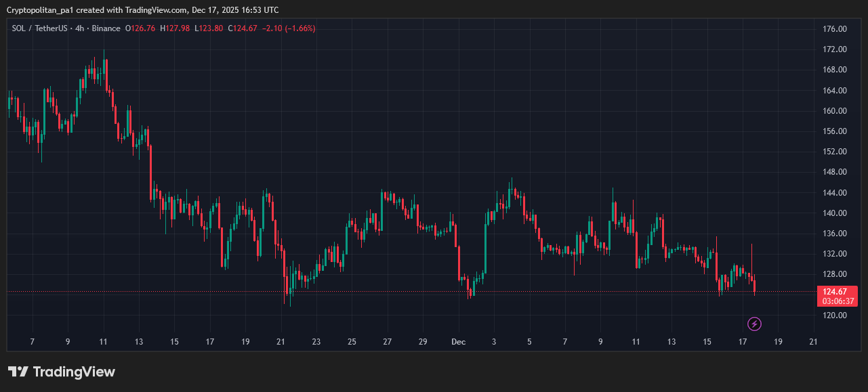Viewport: 868px width, 392px height.
Task: Click the 4h interval label in legend
Action: 80,28
